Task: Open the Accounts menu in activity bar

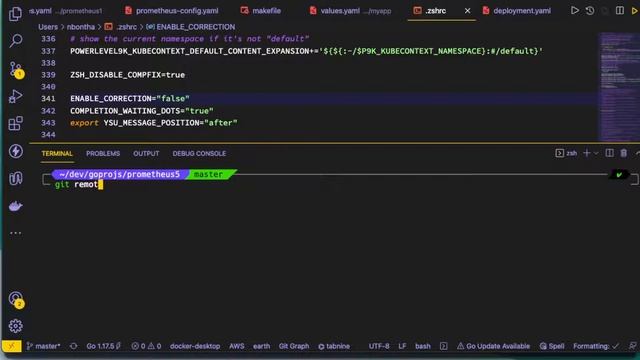Action: click(x=16, y=300)
